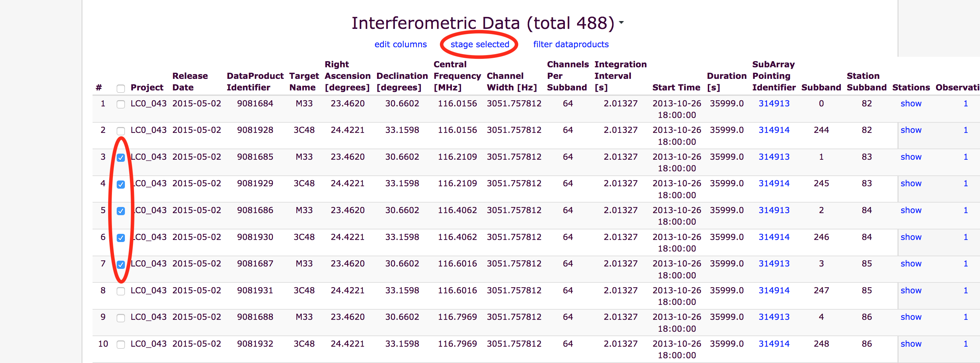Viewport: 980px width, 363px height.
Task: Click the Stations column header
Action: point(911,87)
